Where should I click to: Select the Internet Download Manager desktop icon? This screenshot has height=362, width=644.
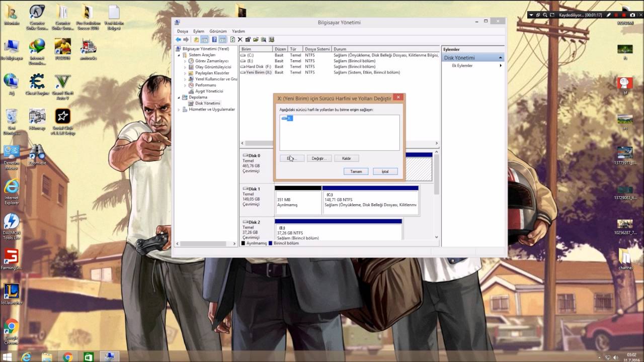(37, 52)
